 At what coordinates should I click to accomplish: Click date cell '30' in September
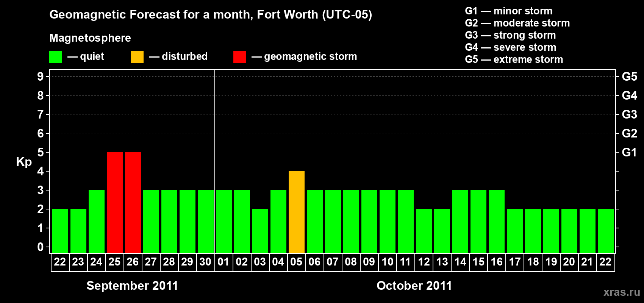coord(205,262)
